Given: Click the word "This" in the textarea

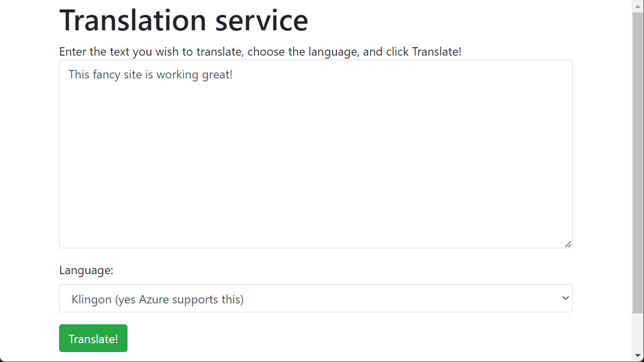Looking at the screenshot, I should pos(79,75).
